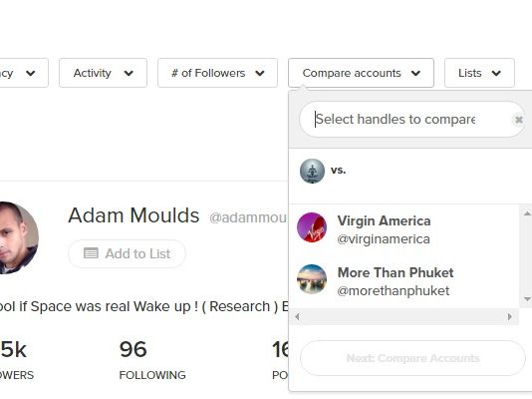Open the # of Followers dropdown

click(x=218, y=73)
